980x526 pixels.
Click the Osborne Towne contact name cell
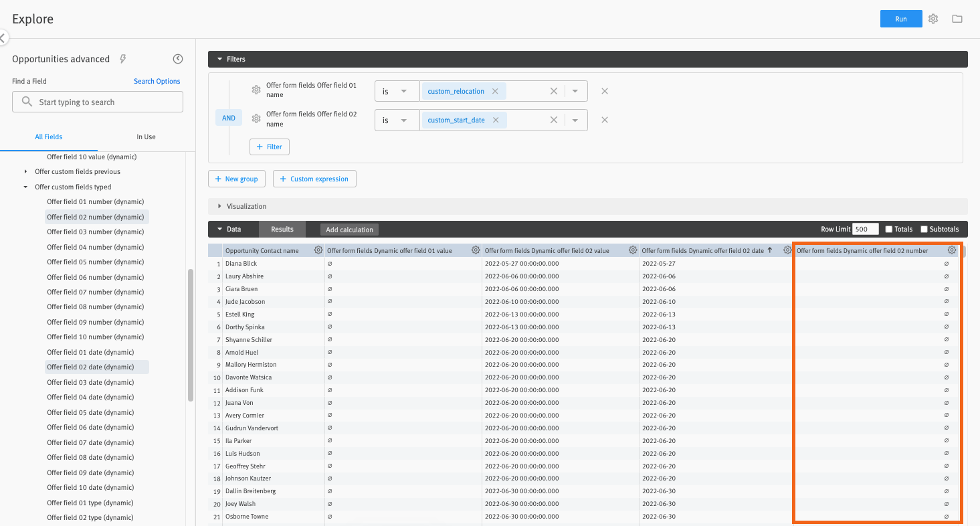pos(273,517)
